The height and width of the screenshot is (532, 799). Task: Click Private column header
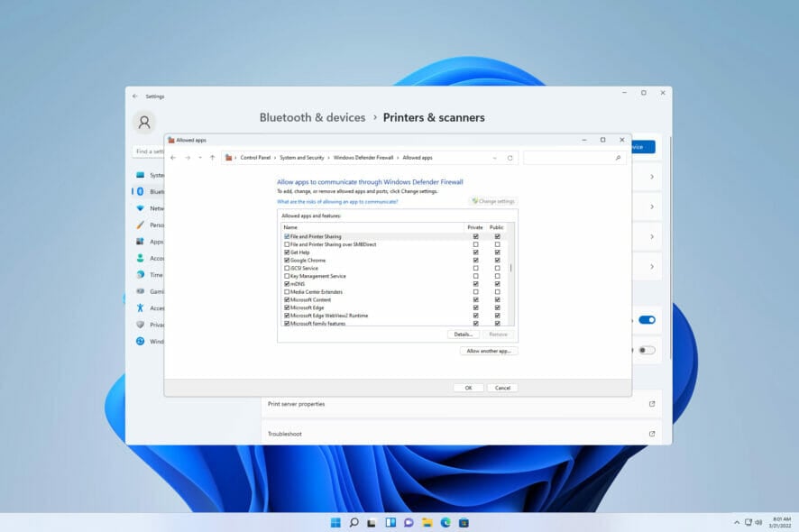coord(475,227)
